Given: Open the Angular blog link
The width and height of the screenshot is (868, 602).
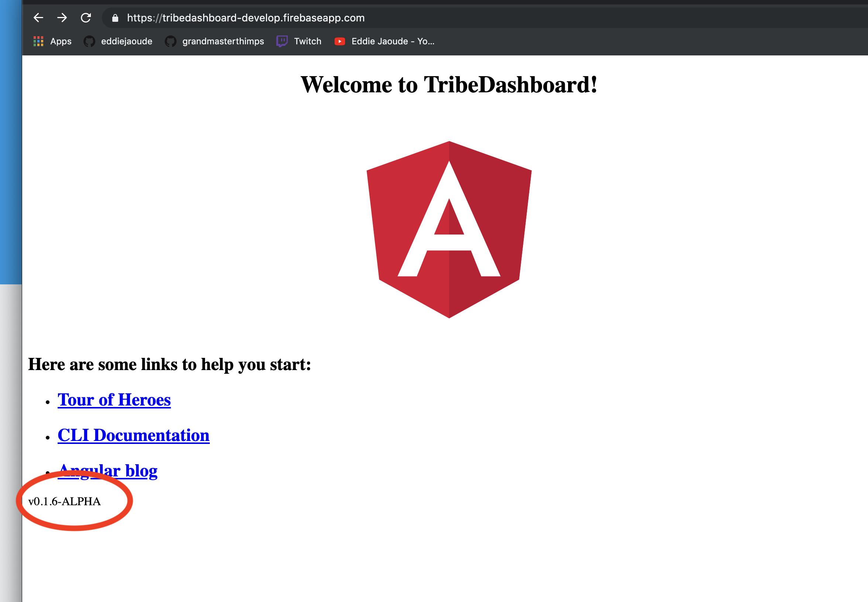Looking at the screenshot, I should click(x=107, y=471).
